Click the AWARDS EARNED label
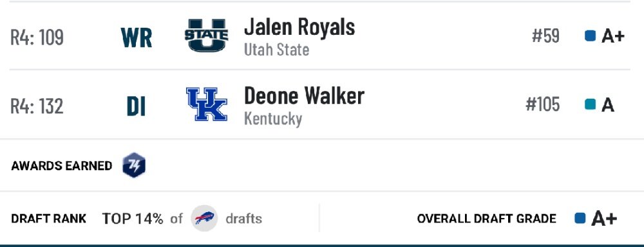644x247 pixels. click(62, 166)
